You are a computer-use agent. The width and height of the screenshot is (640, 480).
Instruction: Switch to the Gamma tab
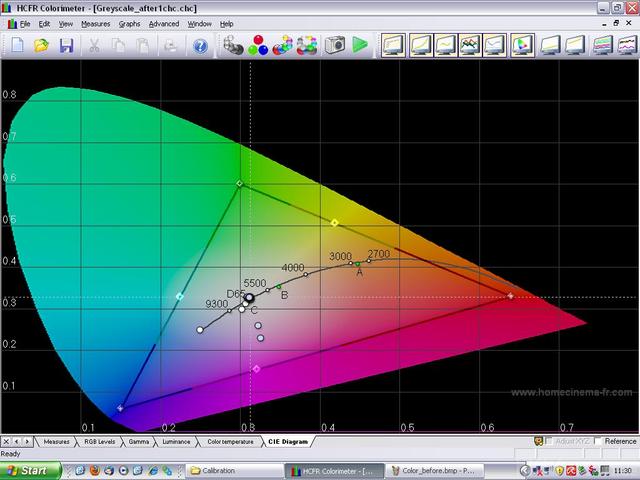pyautogui.click(x=138, y=442)
